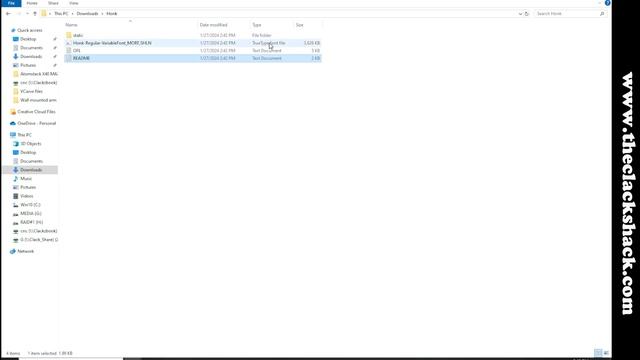Select Downloads under This PC
This screenshot has width=640, height=360.
(x=31, y=170)
